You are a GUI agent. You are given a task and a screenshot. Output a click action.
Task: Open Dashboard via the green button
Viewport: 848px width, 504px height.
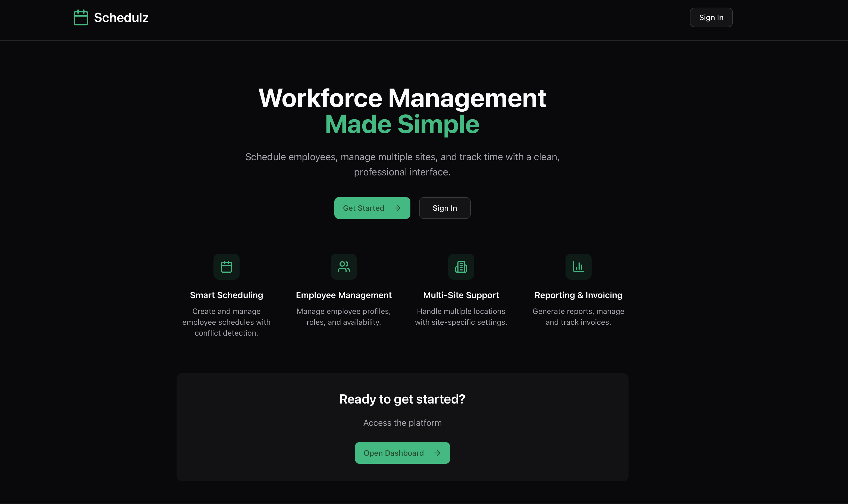(402, 453)
